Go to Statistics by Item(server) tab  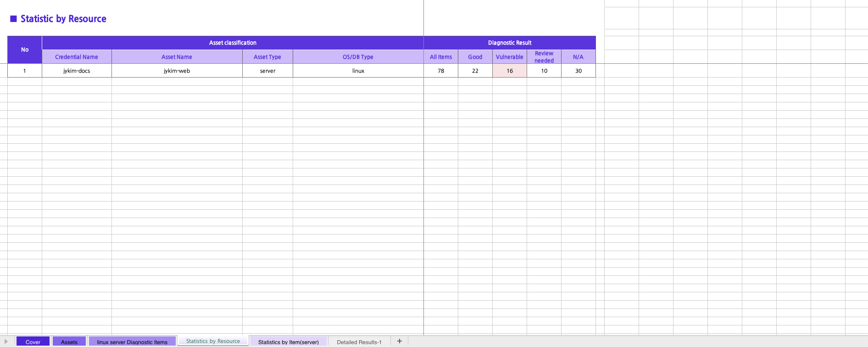click(x=288, y=342)
